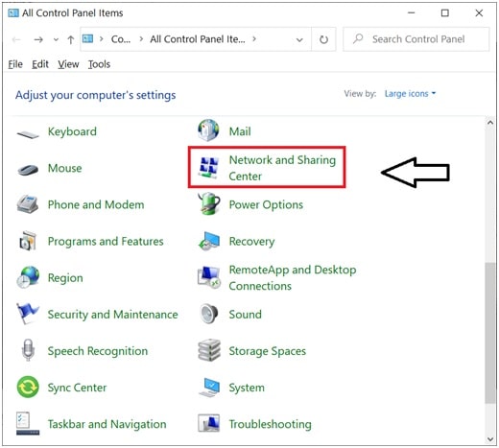Viewport: 499px width, 448px height.
Task: Open the Sync Center link
Action: pyautogui.click(x=77, y=388)
